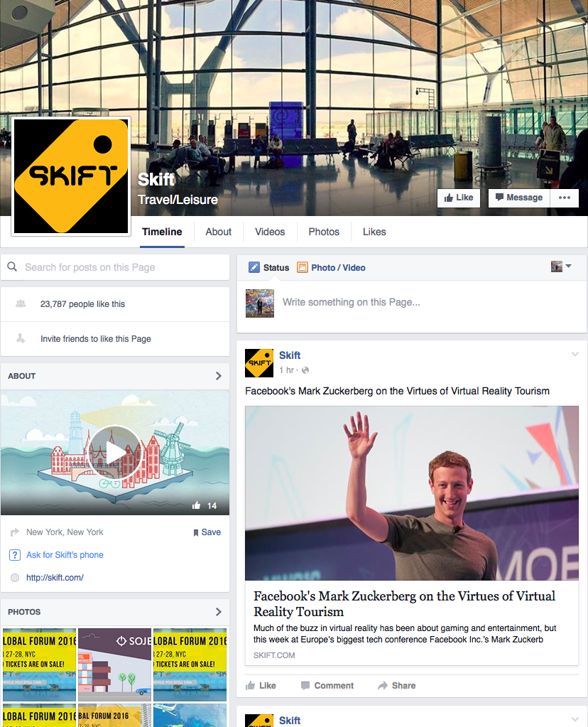Switch to the Videos tab

[x=270, y=232]
